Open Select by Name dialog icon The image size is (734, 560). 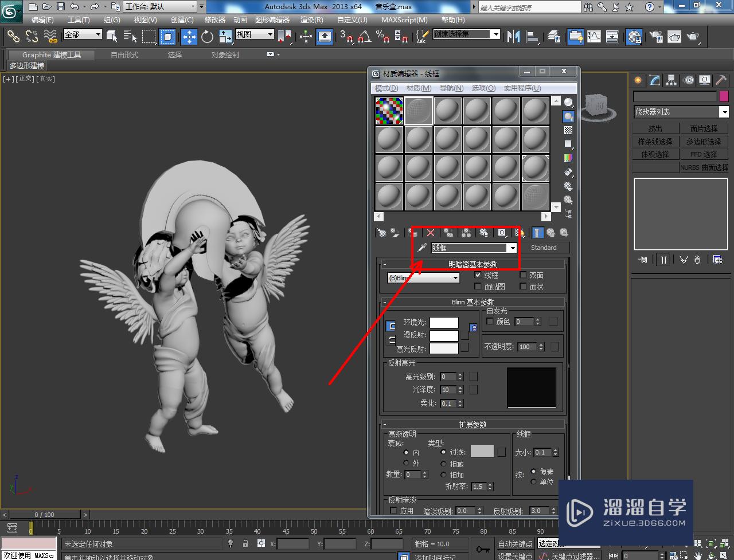(130, 37)
